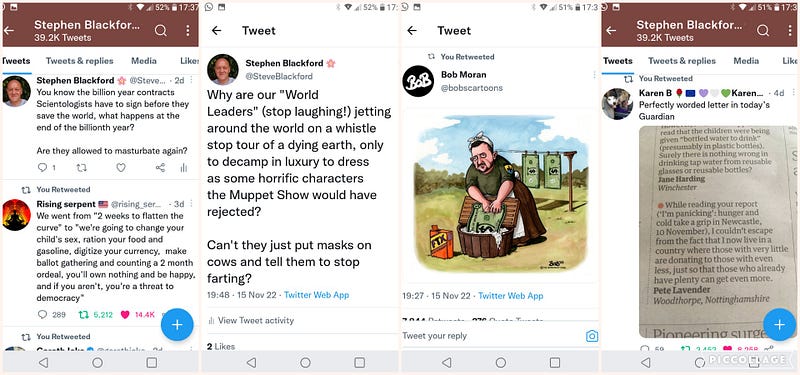
Task: Open more options dots on Bob Moran's tweet
Action: click(594, 75)
